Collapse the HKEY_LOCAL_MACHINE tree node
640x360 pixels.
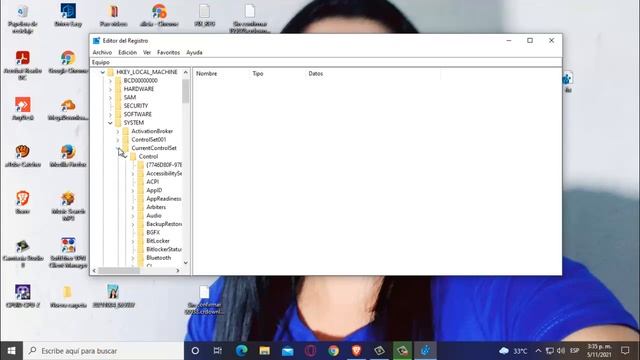(x=102, y=72)
